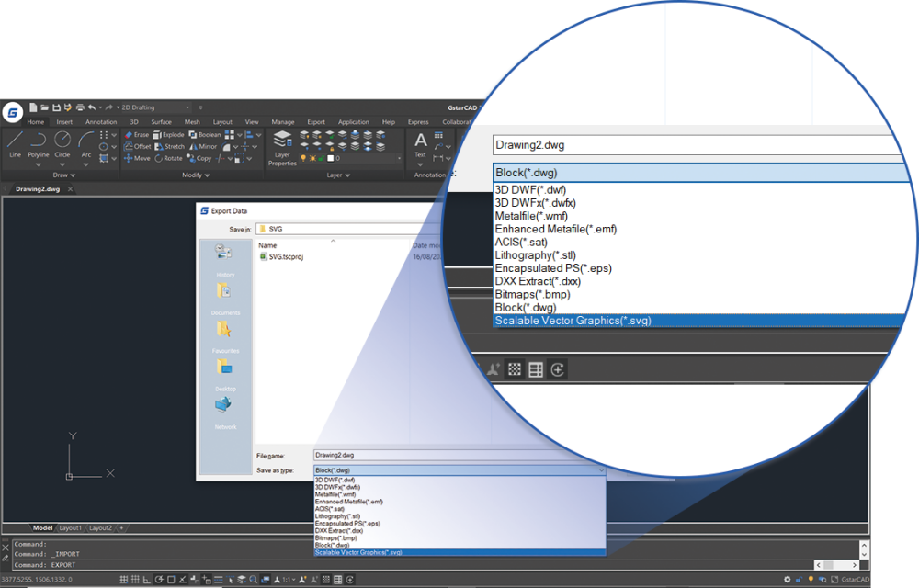
Task: Open the Arc options dropdown arrow
Action: click(x=86, y=164)
